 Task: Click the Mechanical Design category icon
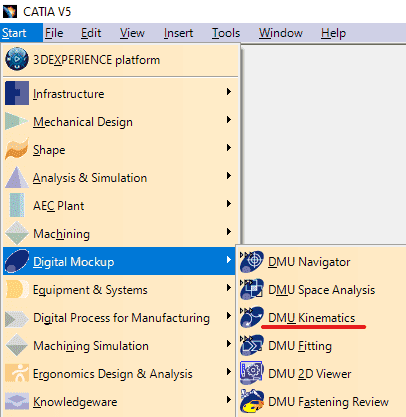(x=16, y=121)
